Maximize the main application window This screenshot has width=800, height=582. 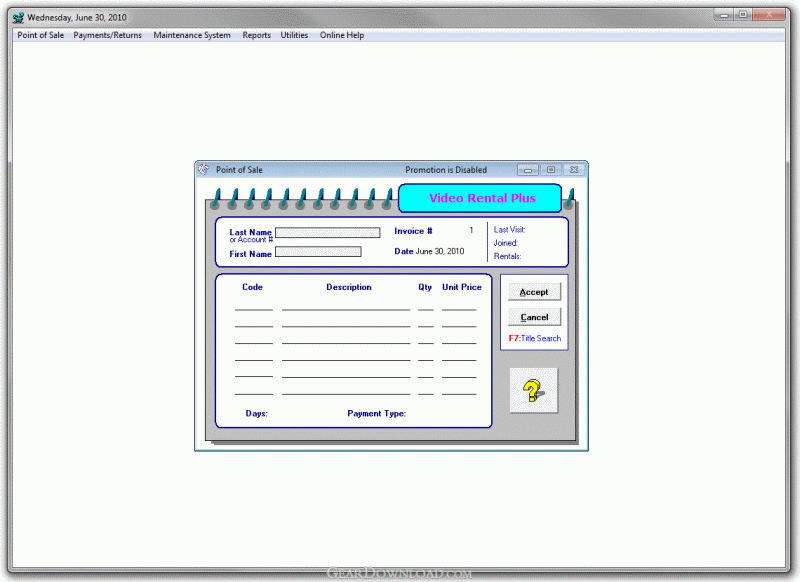(x=743, y=15)
